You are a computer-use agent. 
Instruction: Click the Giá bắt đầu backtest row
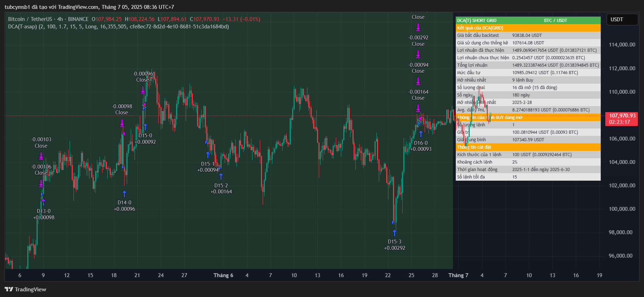528,35
